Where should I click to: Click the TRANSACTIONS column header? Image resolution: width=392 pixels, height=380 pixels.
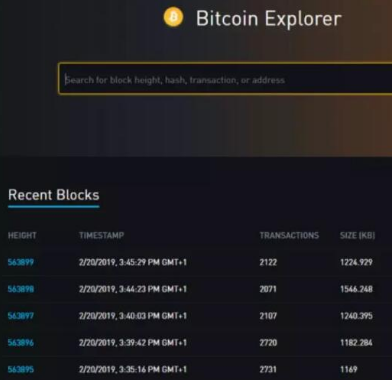(289, 236)
